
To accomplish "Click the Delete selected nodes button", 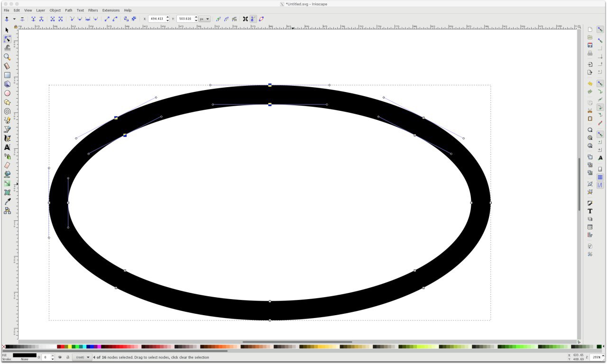I will tap(22, 19).
